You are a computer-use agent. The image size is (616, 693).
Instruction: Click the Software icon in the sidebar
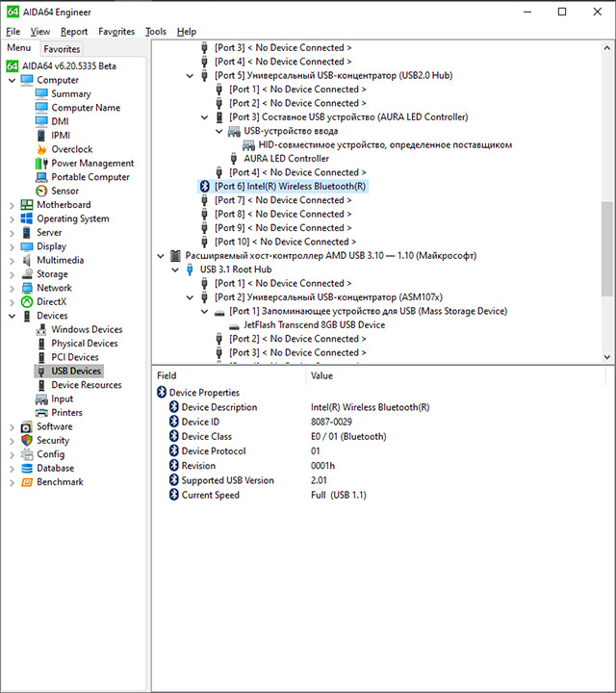[27, 427]
